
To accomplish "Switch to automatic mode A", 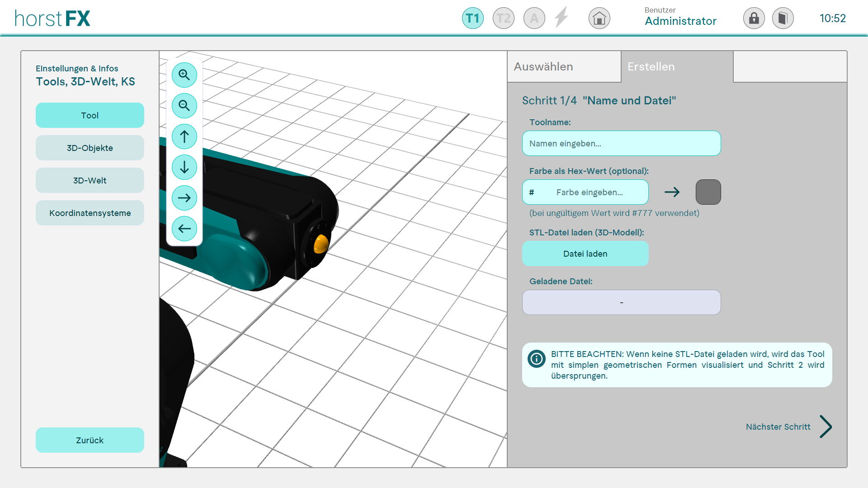I will [534, 19].
